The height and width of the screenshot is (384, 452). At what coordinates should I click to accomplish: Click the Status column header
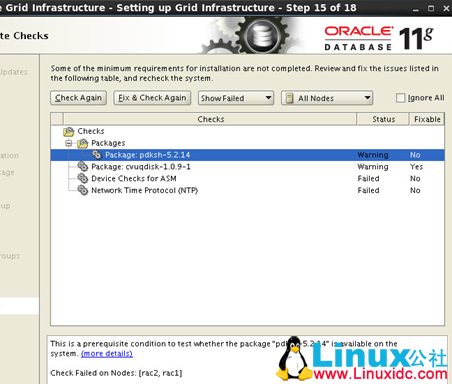(x=383, y=119)
